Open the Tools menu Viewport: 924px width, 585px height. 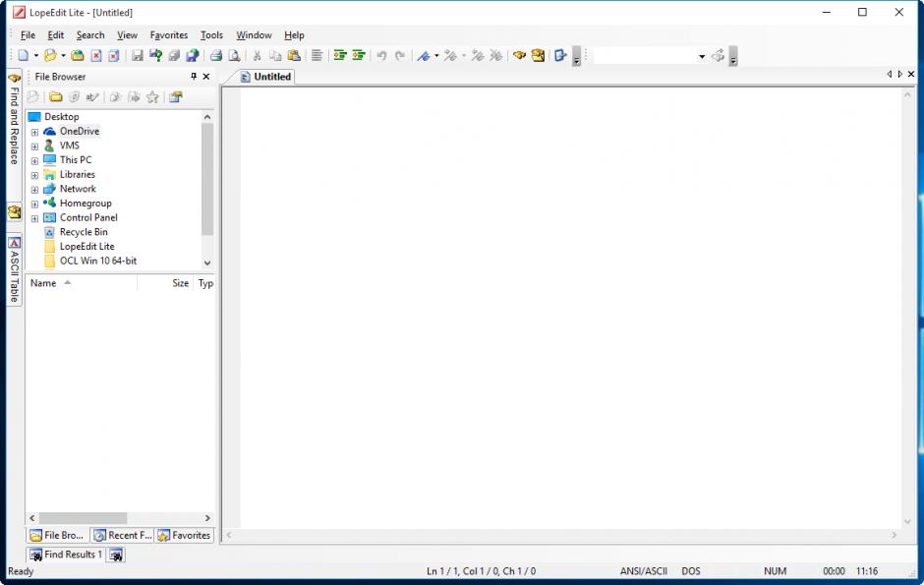tap(211, 35)
